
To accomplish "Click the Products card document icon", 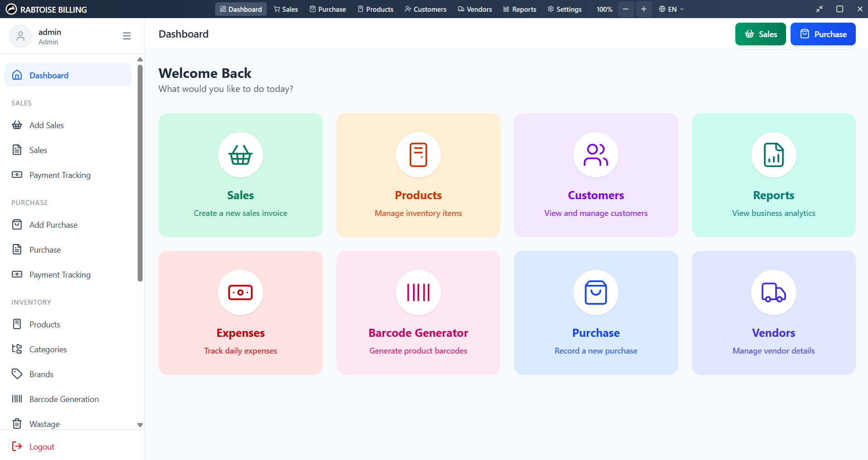I will tap(418, 155).
